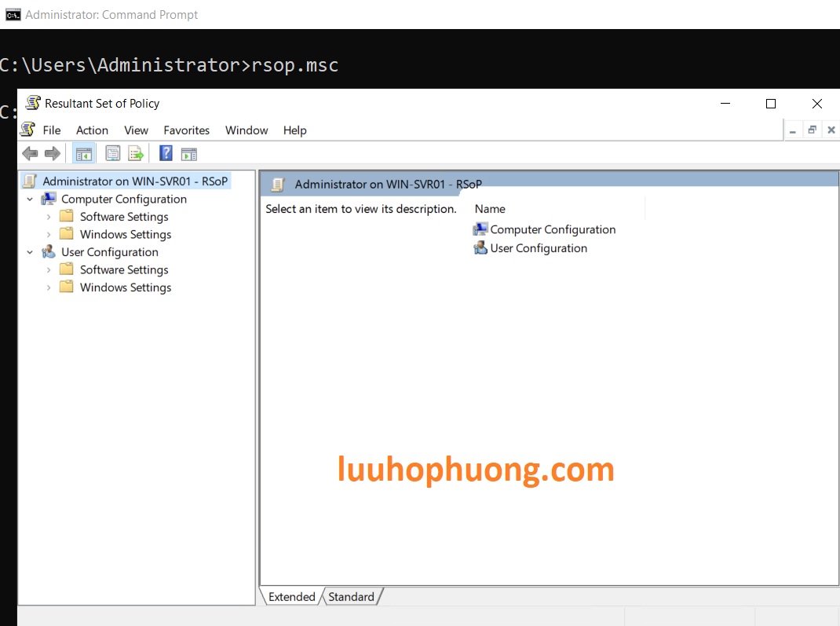The width and height of the screenshot is (840, 626).
Task: Open the Action menu
Action: (92, 130)
